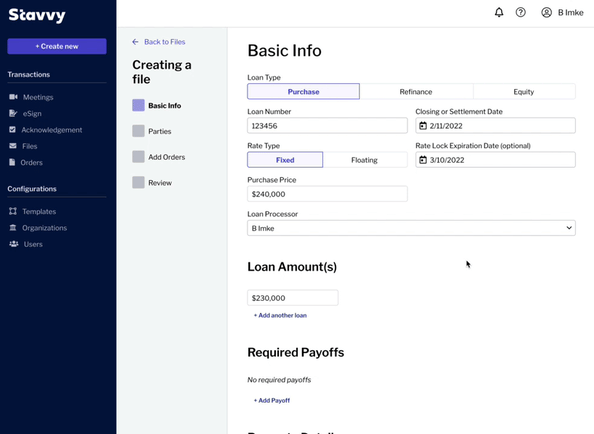
Task: Click the Rate Lock Expiration Date field
Action: pos(496,160)
